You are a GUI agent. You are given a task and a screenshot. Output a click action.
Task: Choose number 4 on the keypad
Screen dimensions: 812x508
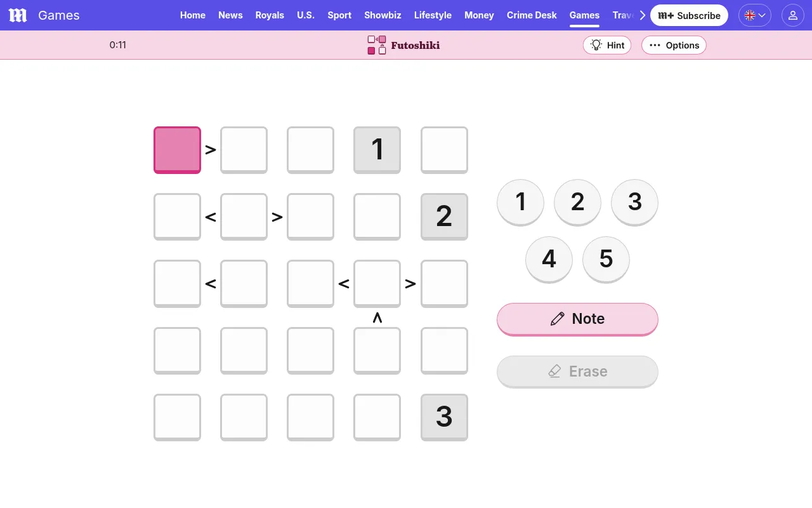[549, 259]
